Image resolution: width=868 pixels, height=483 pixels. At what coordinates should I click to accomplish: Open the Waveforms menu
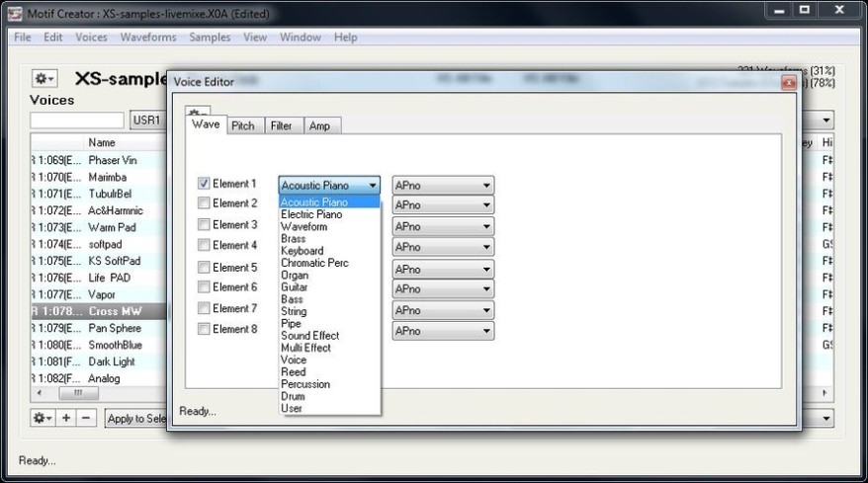click(x=148, y=38)
